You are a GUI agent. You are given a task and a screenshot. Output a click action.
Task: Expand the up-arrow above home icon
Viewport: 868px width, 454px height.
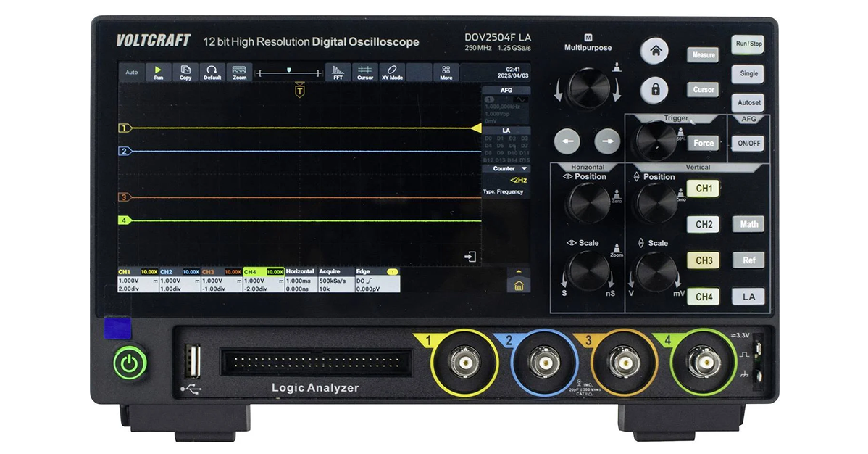click(518, 271)
